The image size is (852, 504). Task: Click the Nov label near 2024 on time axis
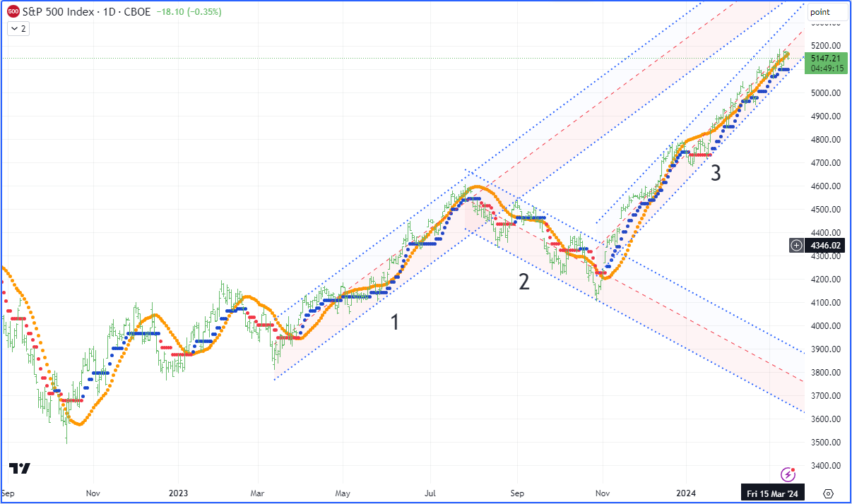tap(602, 493)
